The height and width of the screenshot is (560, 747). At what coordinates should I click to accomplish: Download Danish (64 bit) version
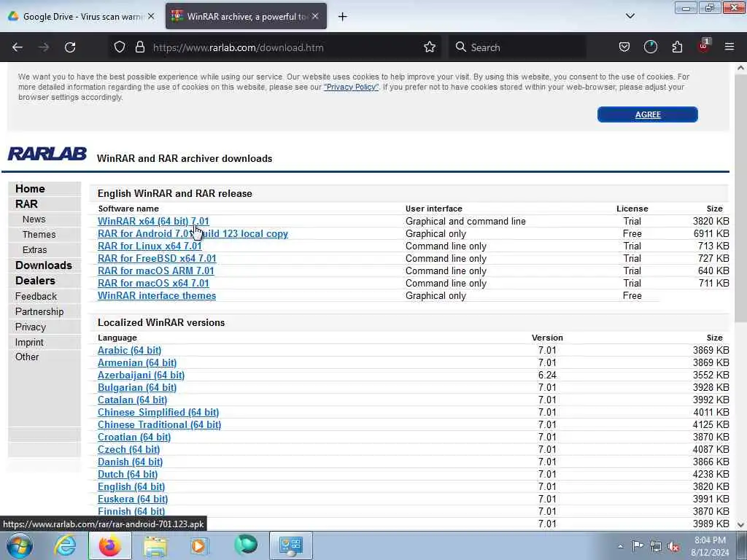130,462
